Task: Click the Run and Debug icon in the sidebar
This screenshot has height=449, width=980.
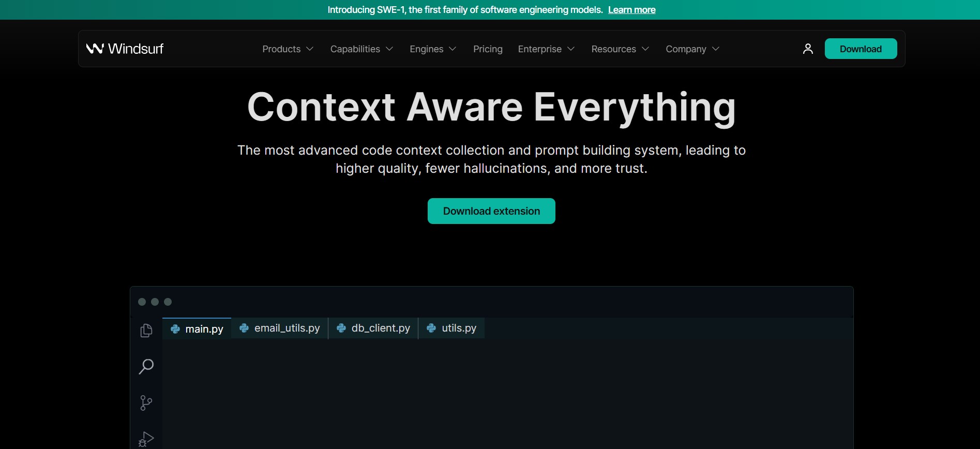Action: coord(146,439)
